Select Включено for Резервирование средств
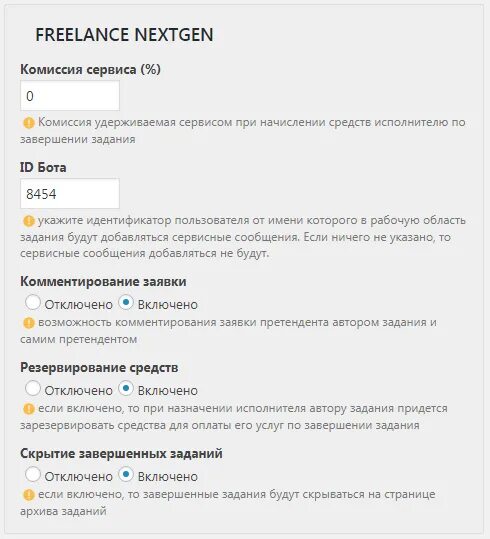Screen dimensions: 490x539 point(126,388)
